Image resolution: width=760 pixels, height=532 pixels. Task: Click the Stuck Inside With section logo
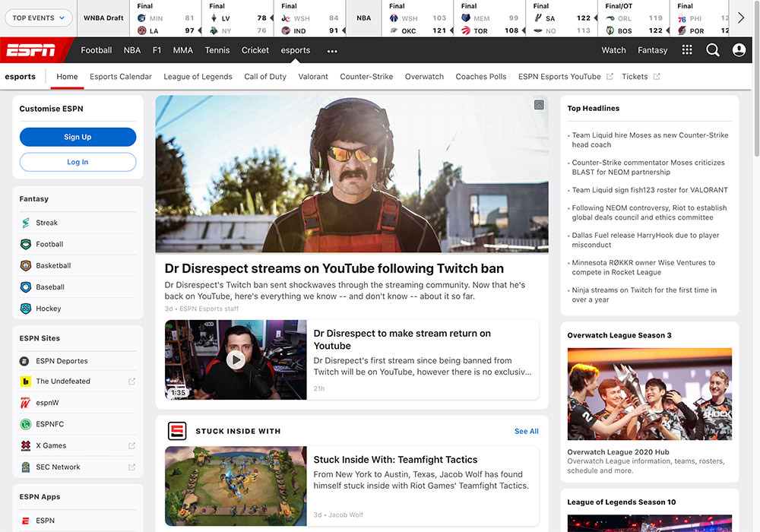[177, 431]
